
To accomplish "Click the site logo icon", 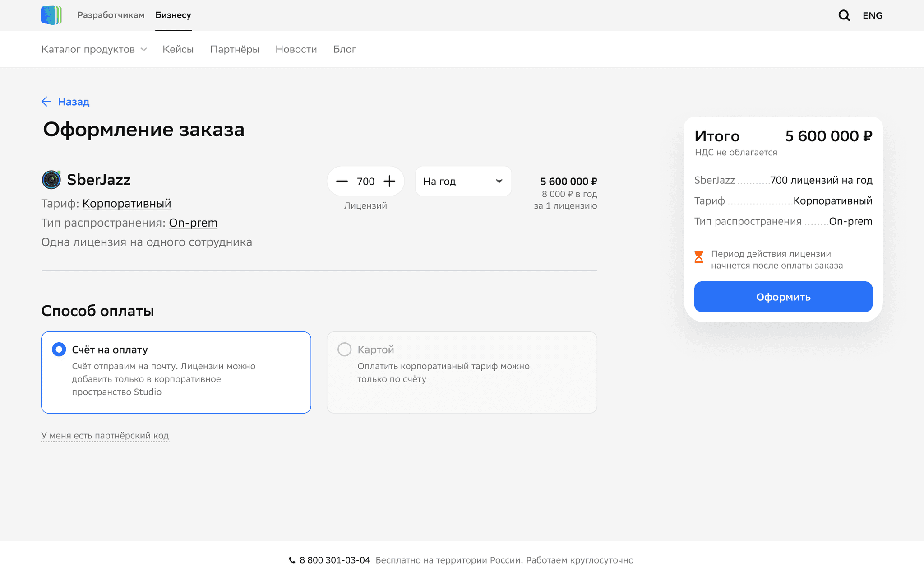I will pyautogui.click(x=51, y=15).
